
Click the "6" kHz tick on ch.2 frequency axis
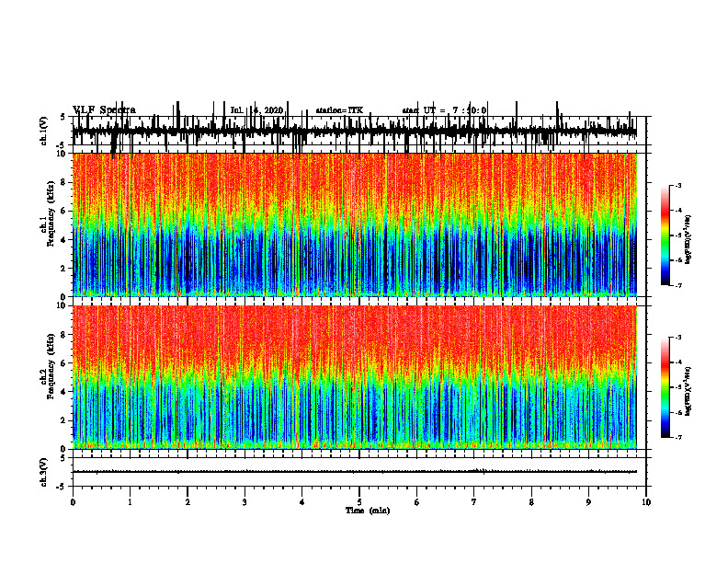[x=64, y=363]
